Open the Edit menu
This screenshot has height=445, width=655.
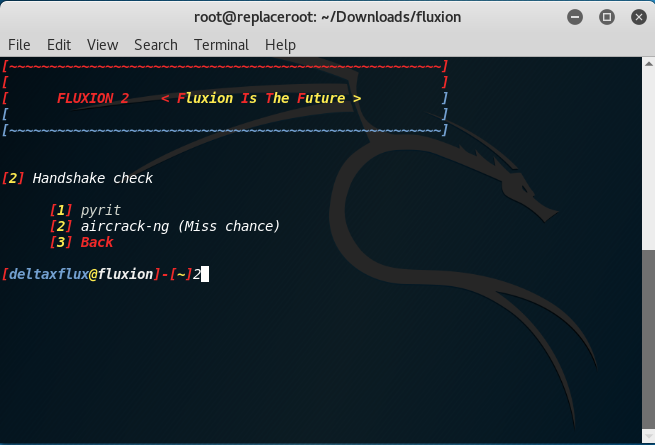[59, 45]
